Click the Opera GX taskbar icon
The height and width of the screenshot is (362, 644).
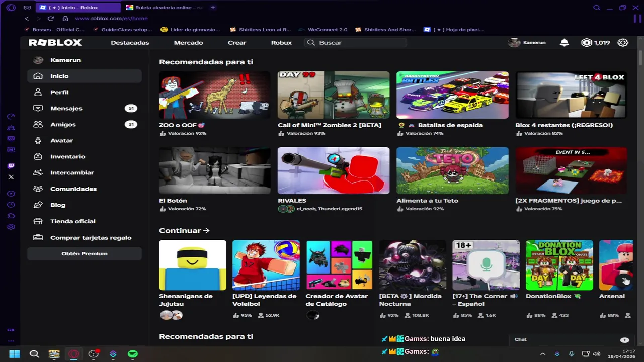click(74, 354)
